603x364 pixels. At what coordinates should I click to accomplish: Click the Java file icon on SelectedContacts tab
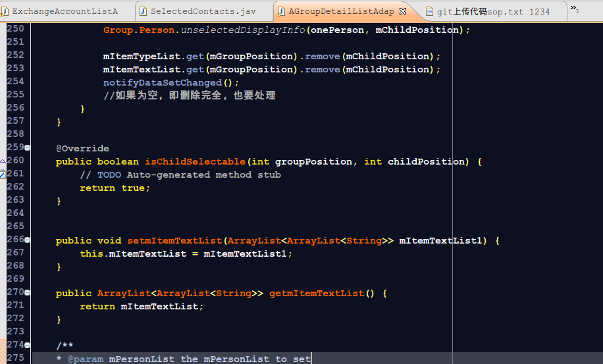(143, 12)
